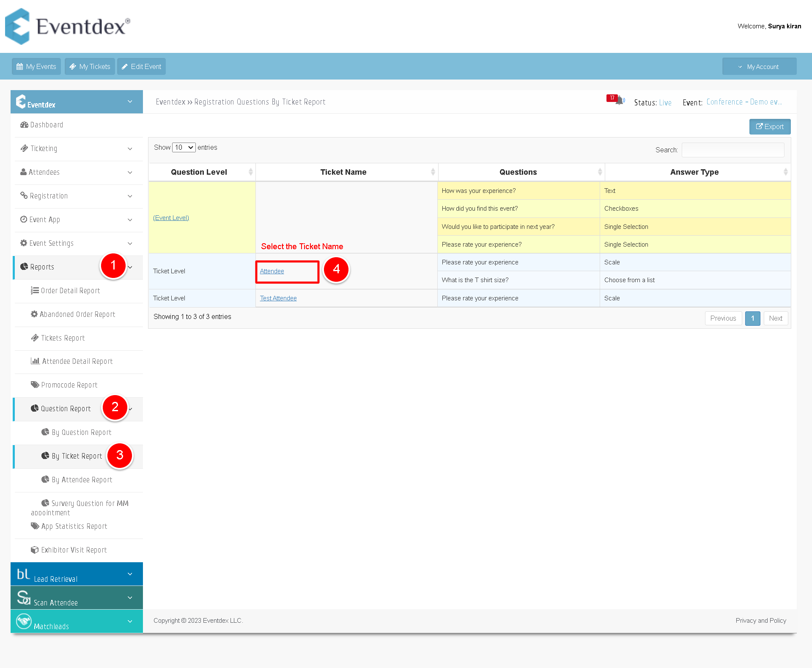Click the Eventdex logo in header

(x=68, y=26)
